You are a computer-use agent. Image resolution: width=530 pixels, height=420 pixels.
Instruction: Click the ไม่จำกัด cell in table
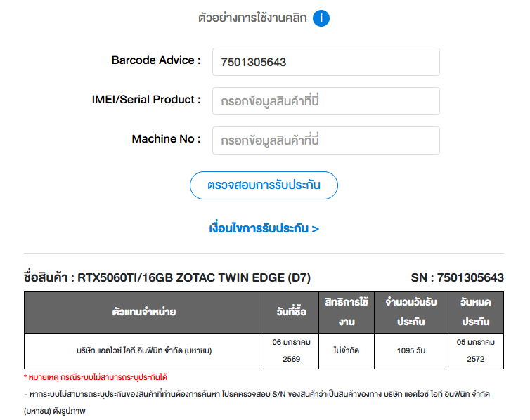coord(347,350)
